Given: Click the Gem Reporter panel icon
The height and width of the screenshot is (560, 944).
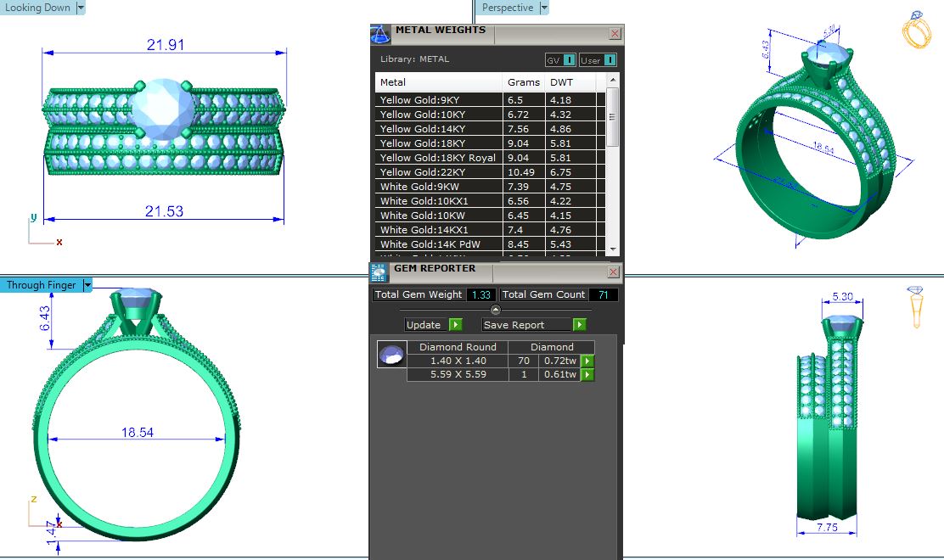Looking at the screenshot, I should (379, 272).
